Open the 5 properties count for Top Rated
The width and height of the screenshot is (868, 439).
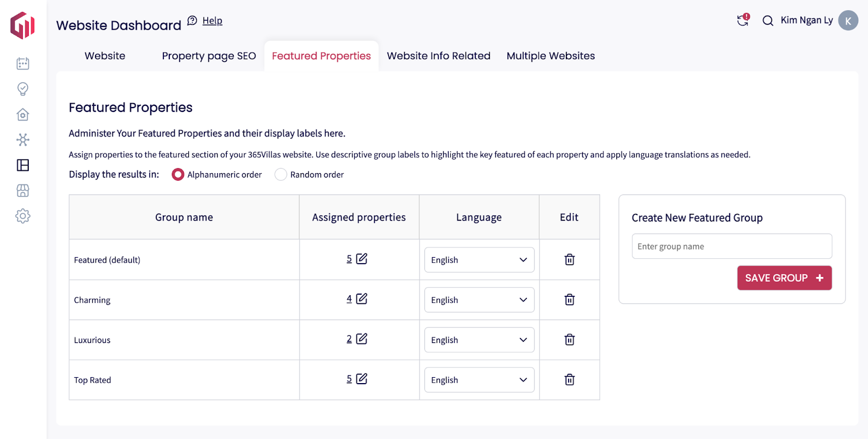[349, 379]
